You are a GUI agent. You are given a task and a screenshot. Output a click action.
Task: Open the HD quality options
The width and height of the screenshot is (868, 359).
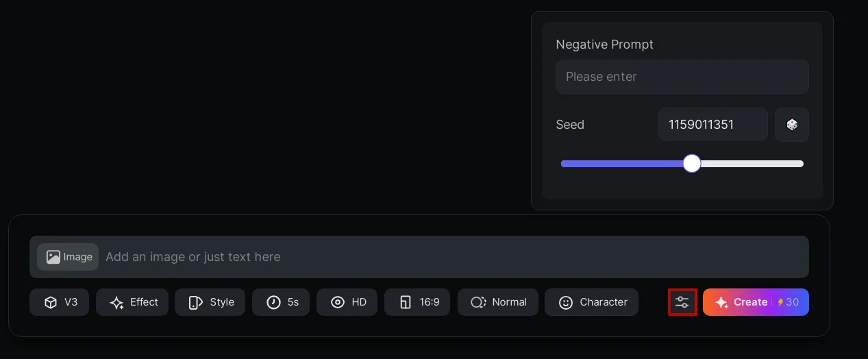pyautogui.click(x=347, y=302)
